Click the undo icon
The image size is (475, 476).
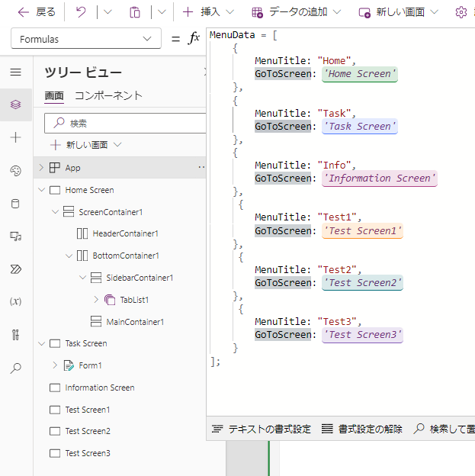(81, 12)
